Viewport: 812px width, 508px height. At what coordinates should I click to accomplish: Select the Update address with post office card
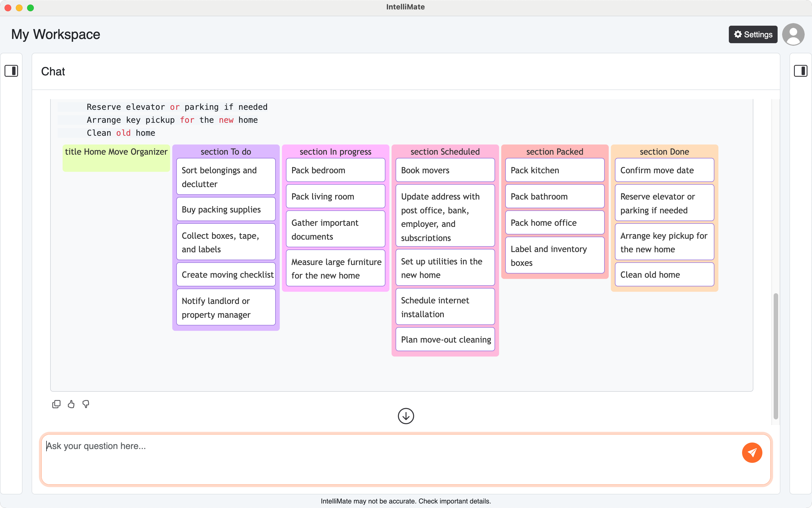[445, 216]
